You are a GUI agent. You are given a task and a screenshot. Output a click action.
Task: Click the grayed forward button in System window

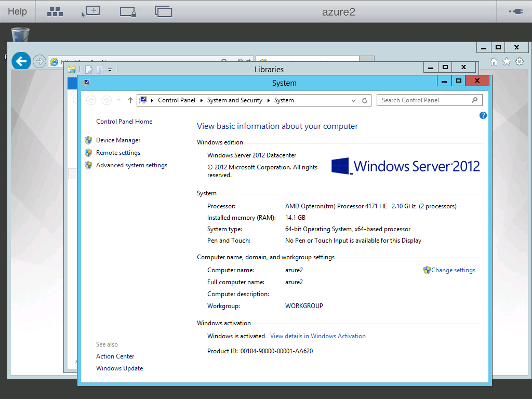point(107,100)
